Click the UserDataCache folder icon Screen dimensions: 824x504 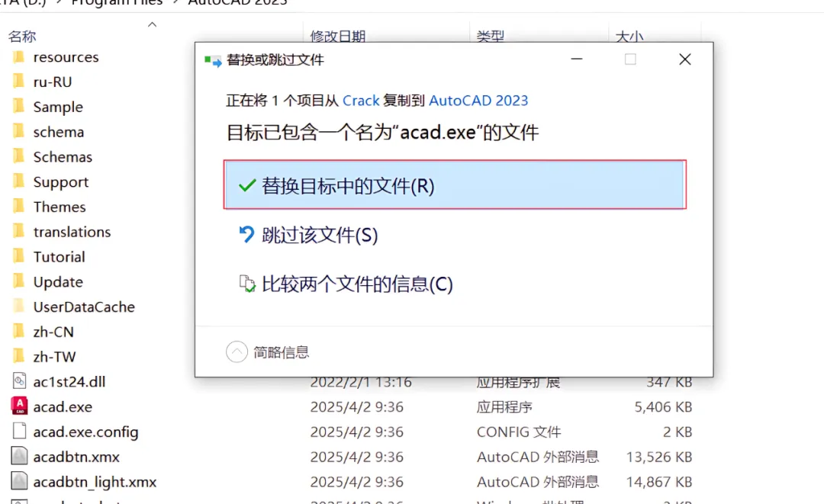pyautogui.click(x=18, y=306)
